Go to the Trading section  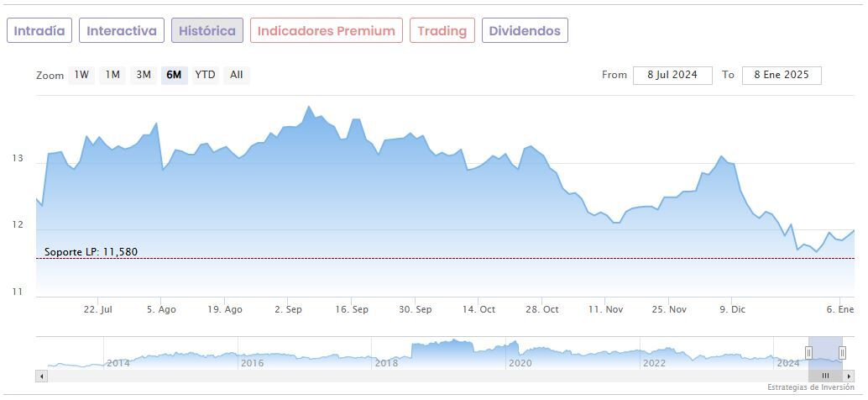click(442, 31)
